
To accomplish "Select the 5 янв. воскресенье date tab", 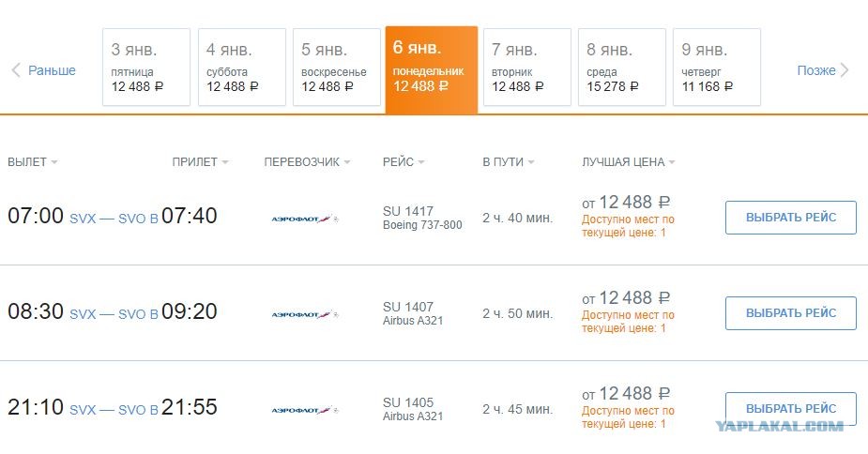I will [337, 67].
